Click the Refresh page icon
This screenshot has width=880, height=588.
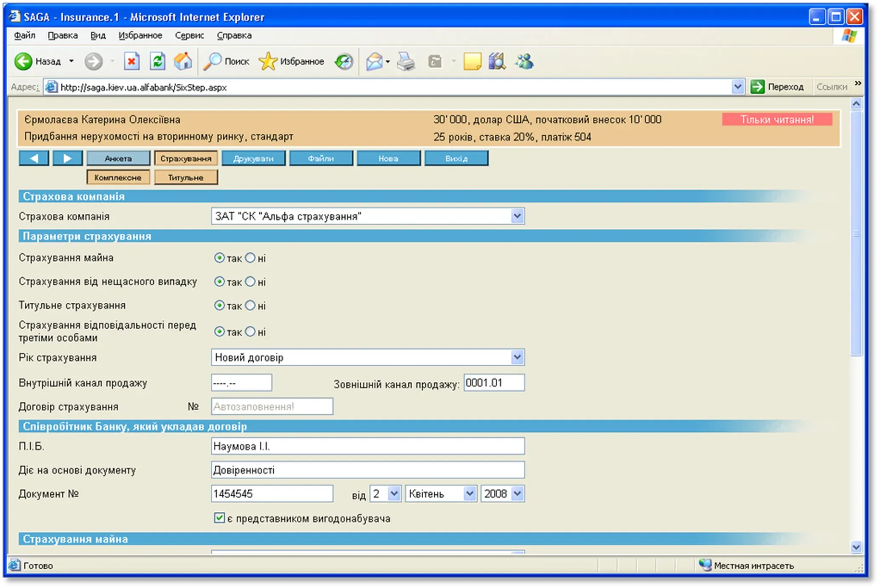158,62
